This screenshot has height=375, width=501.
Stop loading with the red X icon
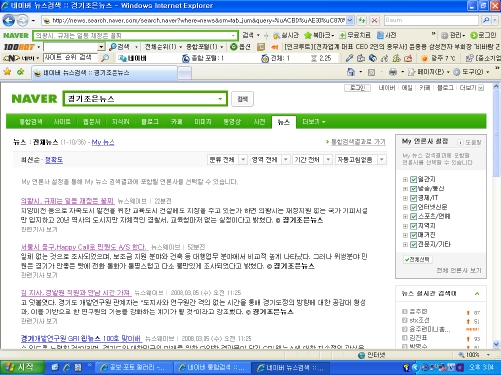[374, 20]
